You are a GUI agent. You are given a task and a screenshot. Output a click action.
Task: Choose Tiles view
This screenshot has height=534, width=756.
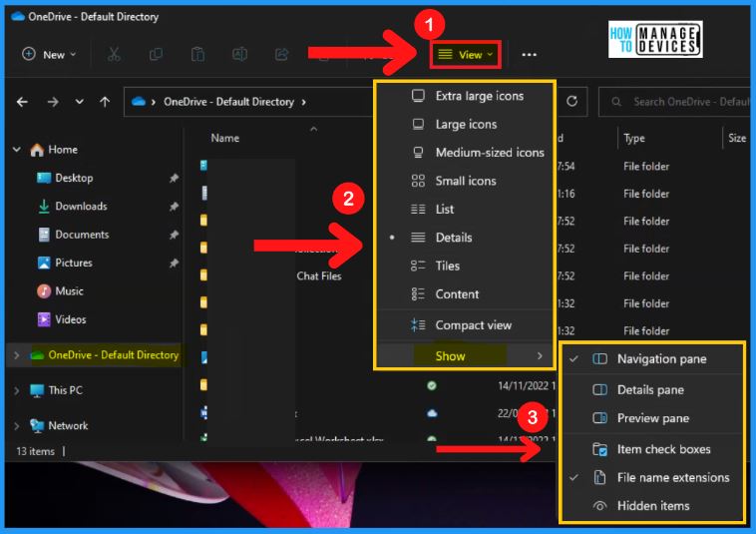click(x=465, y=266)
